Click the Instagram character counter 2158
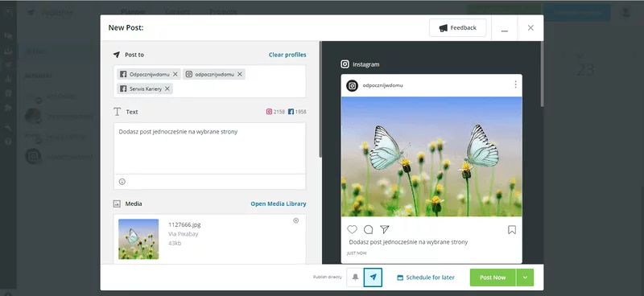Image resolution: width=644 pixels, height=296 pixels. [275, 111]
